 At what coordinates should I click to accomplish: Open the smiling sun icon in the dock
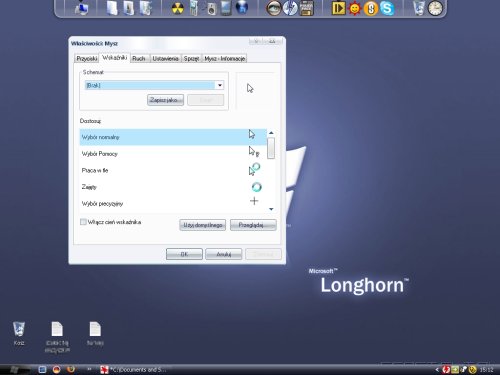coord(355,8)
